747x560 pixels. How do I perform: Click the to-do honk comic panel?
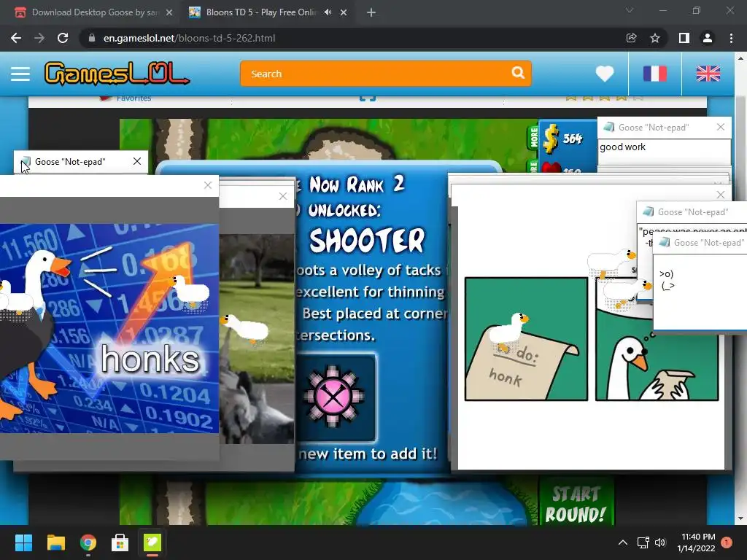(x=526, y=339)
